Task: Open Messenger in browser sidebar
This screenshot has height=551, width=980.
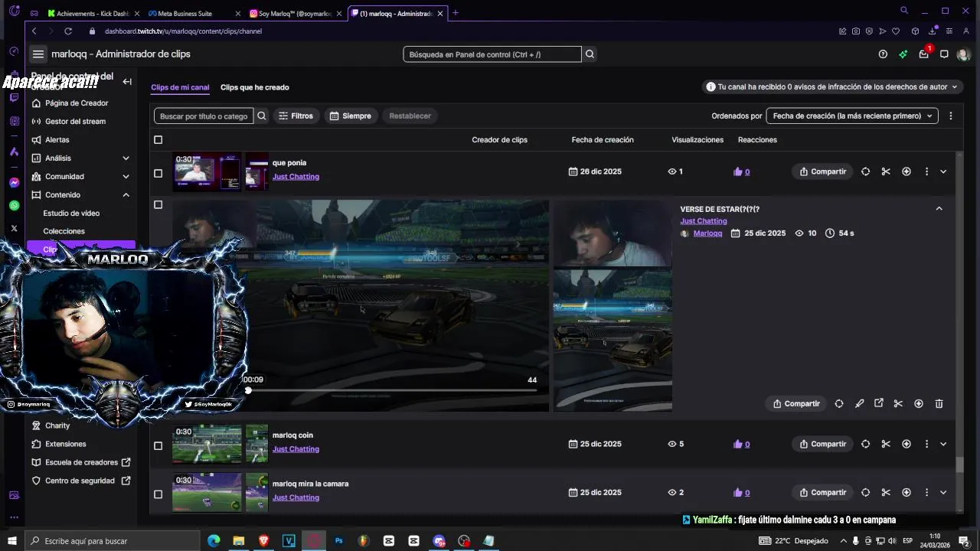Action: (x=14, y=183)
